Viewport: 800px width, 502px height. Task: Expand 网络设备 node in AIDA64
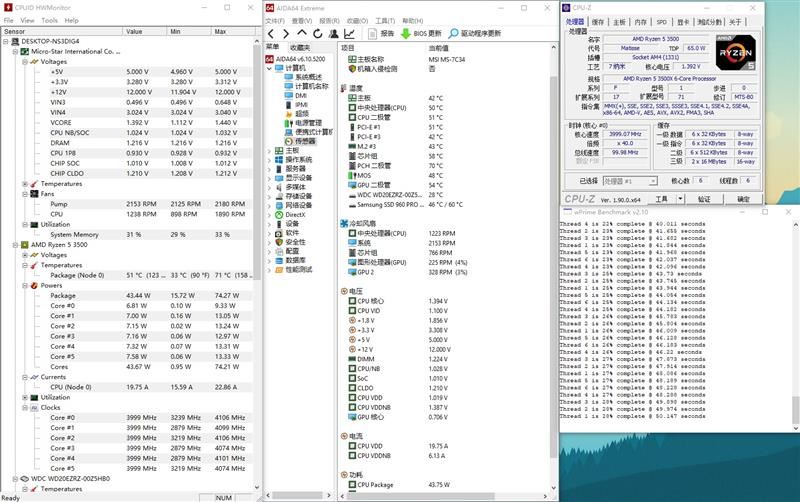coord(269,206)
